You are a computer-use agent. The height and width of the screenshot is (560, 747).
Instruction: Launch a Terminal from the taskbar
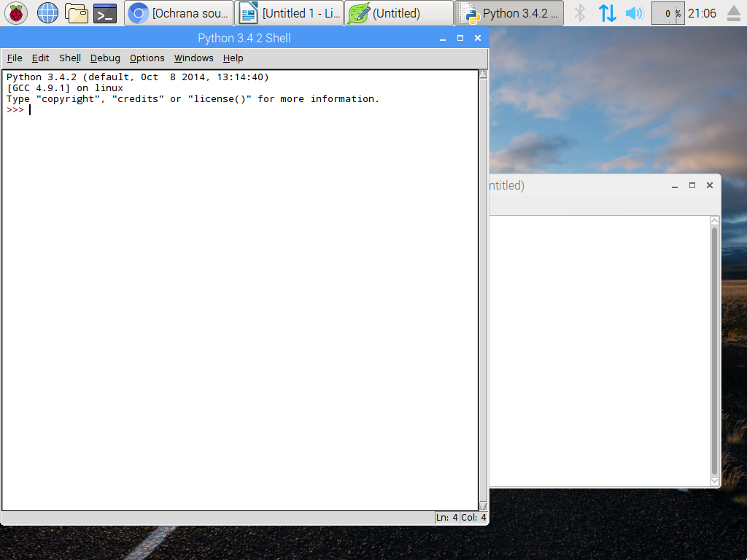coord(105,12)
